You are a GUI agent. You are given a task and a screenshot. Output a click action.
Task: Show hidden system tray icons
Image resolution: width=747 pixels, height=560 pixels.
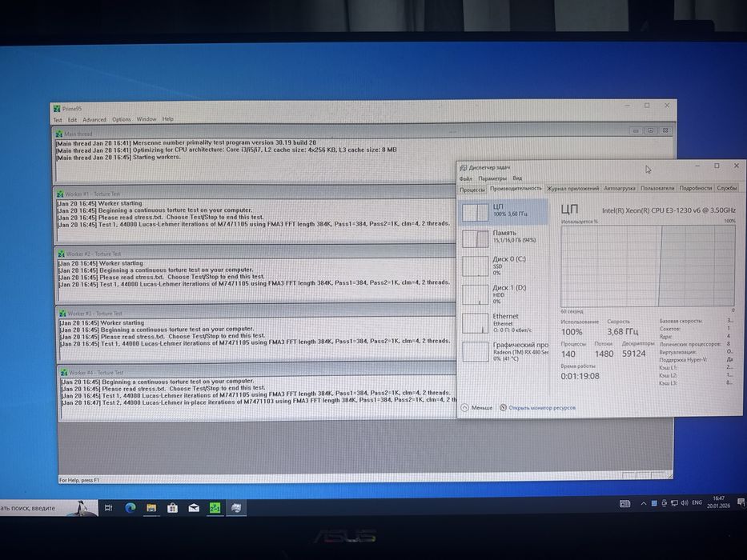tap(644, 503)
